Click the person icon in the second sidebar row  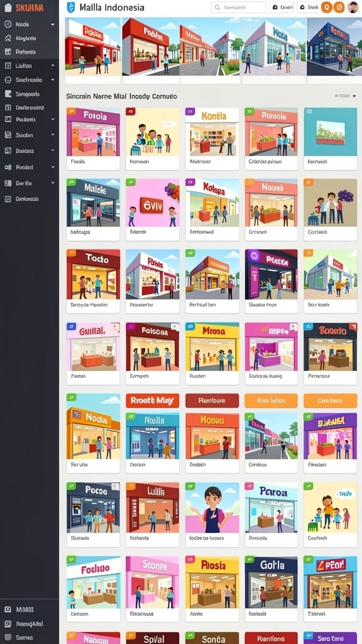point(8,38)
